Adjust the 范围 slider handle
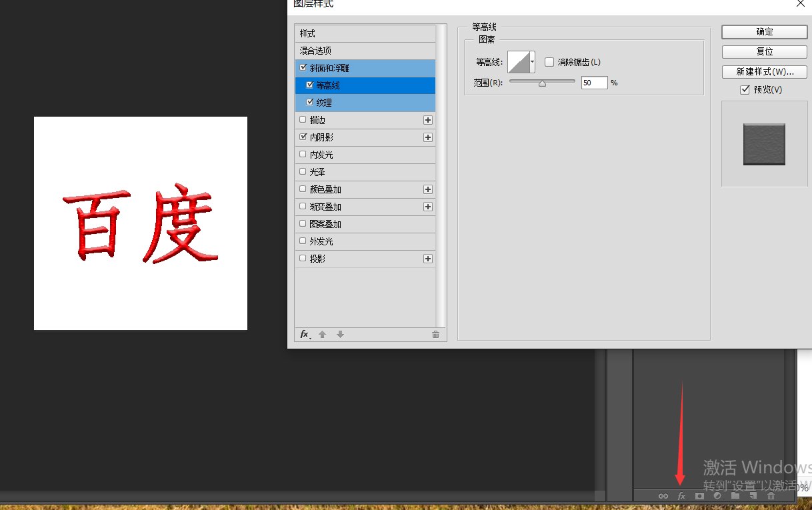Screen dimensions: 812x510 (x=543, y=82)
